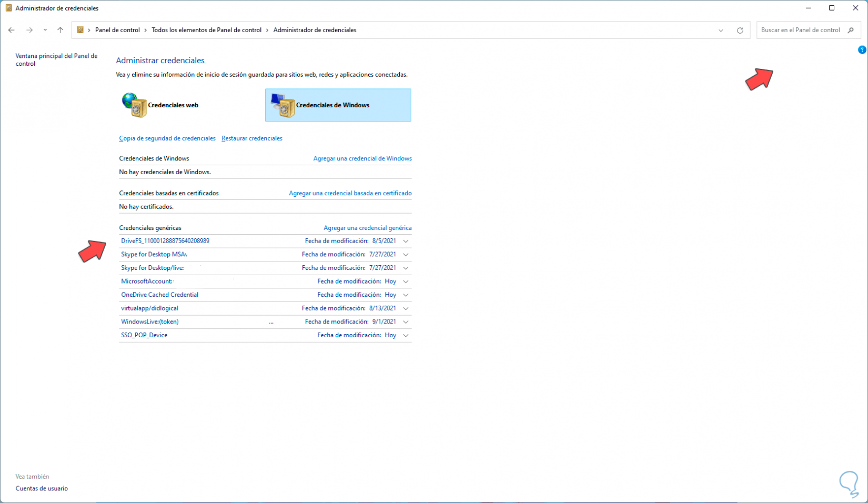Go forward using the forward arrow
Screen dimensions: 868x503
(29, 30)
